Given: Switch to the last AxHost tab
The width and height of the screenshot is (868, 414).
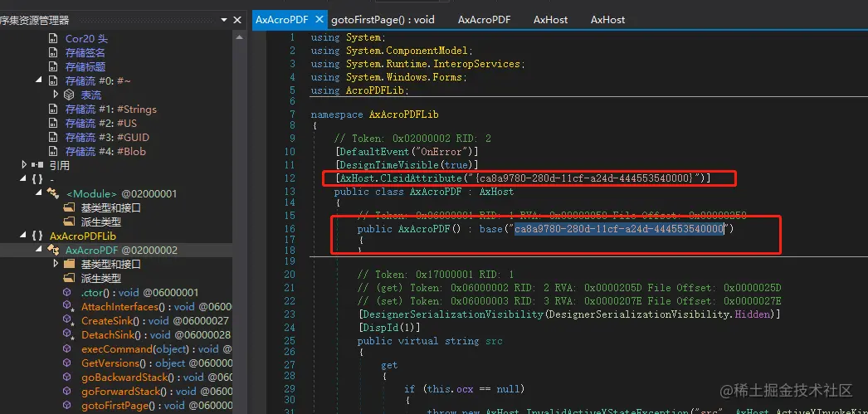Looking at the screenshot, I should tap(607, 19).
